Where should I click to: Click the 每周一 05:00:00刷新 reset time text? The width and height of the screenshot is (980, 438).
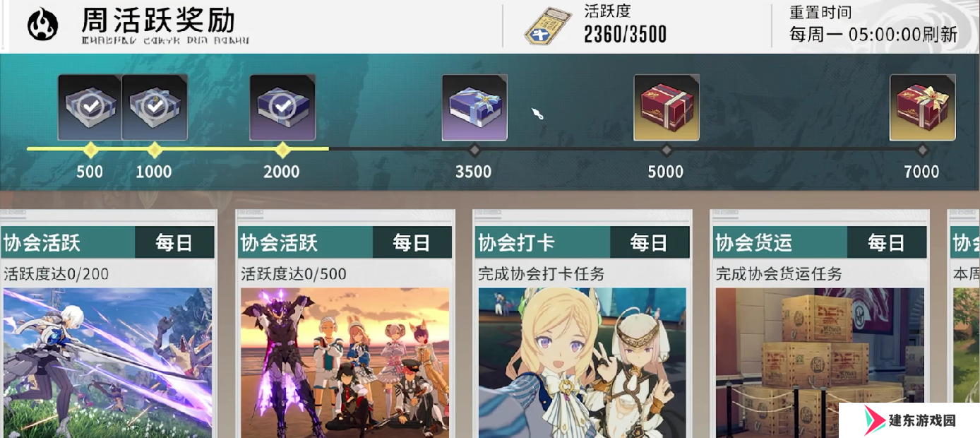pos(873,35)
